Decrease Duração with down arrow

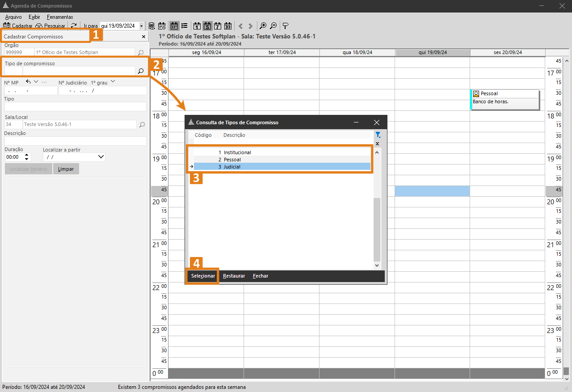[x=27, y=159]
